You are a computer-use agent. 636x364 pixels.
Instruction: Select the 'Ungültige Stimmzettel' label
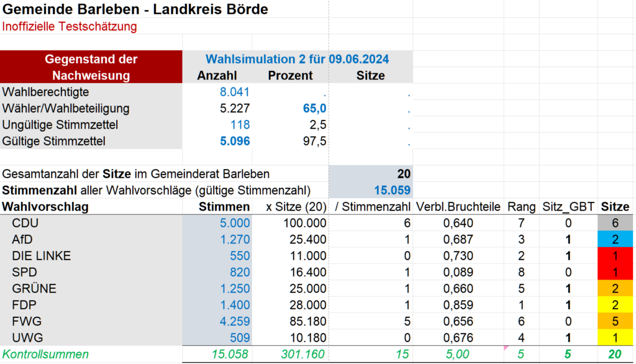point(60,125)
